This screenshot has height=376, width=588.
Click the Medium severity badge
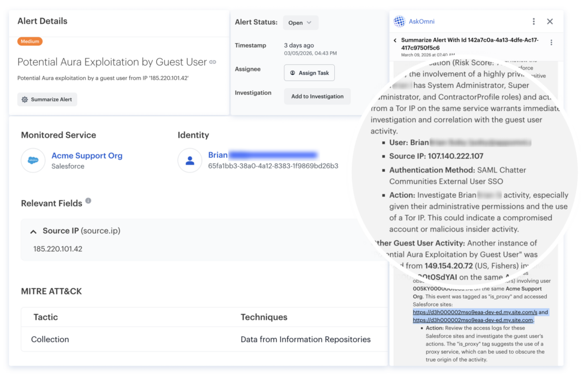pyautogui.click(x=30, y=41)
